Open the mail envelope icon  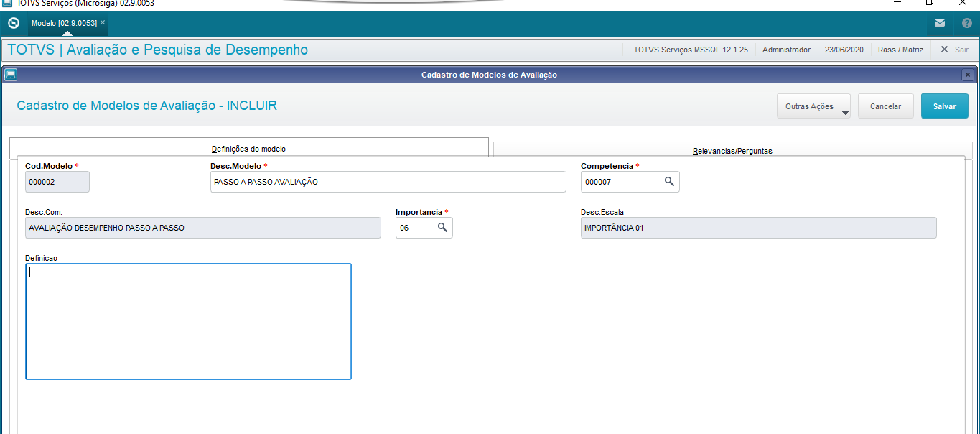[x=940, y=23]
